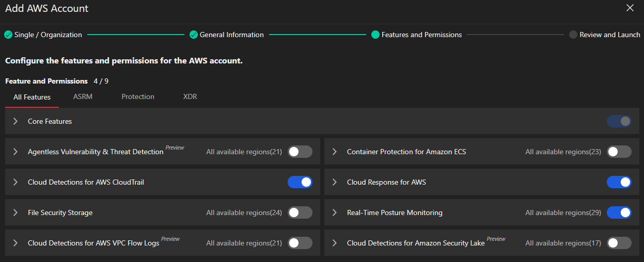Disable Cloud Detections for AWS CloudTrail
The image size is (644, 262).
point(300,182)
